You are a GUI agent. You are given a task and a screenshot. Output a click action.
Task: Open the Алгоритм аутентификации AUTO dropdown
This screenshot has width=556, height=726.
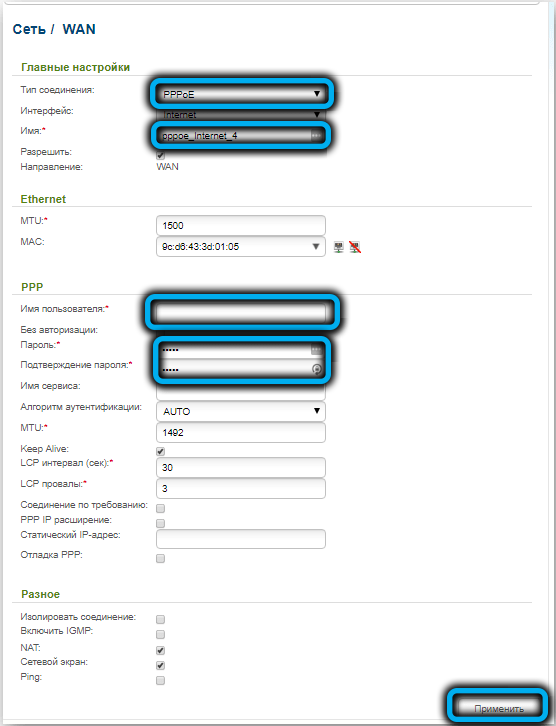[x=241, y=411]
